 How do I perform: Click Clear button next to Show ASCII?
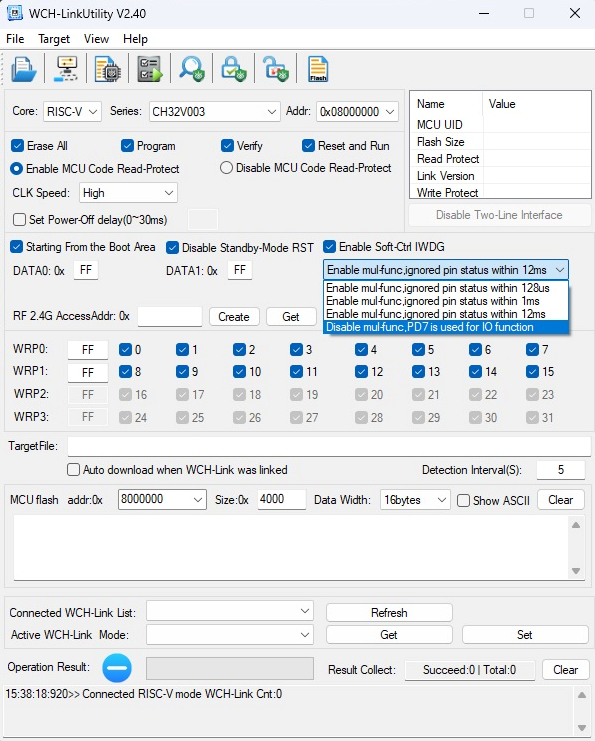click(561, 500)
